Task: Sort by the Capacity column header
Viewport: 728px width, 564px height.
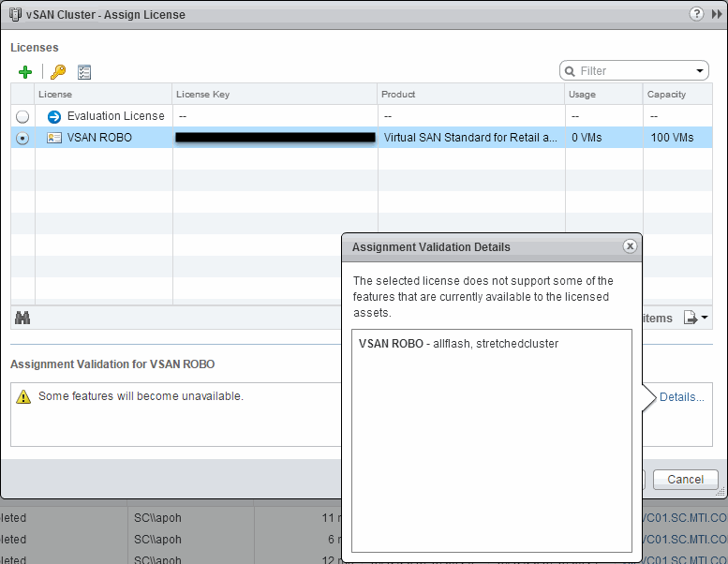Action: coord(666,95)
